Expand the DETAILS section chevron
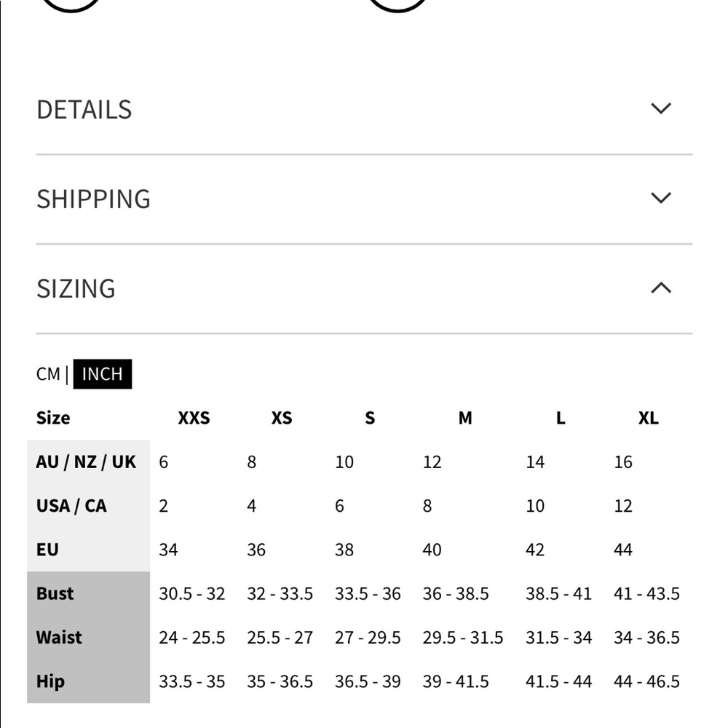The image size is (728, 728). tap(661, 108)
